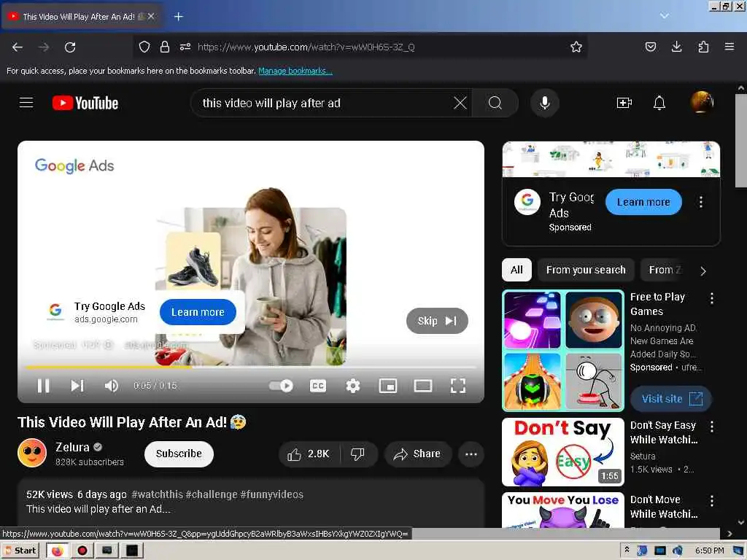Skip to next video in player
This screenshot has height=560, width=747.
tap(77, 385)
